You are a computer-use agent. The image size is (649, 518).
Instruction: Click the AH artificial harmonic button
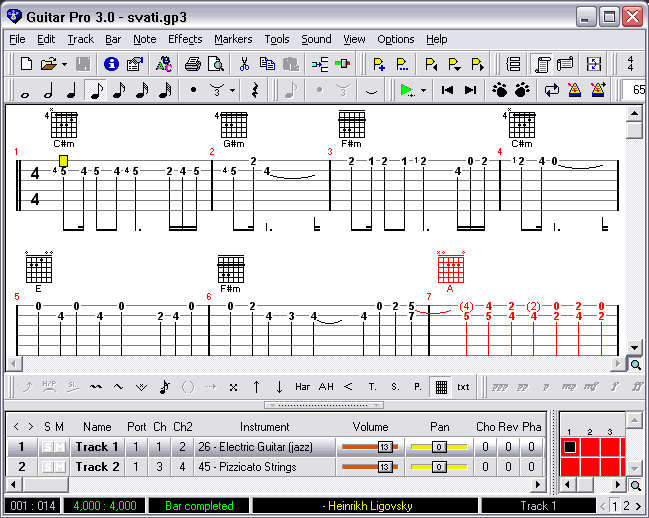pos(326,387)
